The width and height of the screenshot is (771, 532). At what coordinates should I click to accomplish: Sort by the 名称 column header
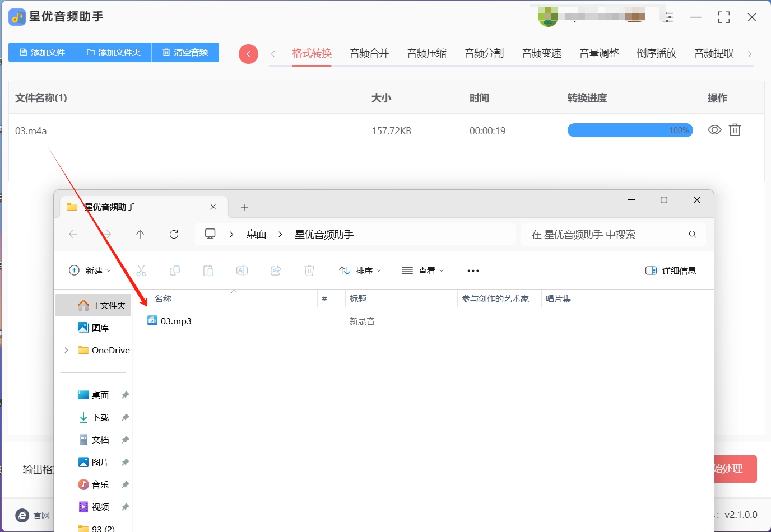[x=163, y=299]
